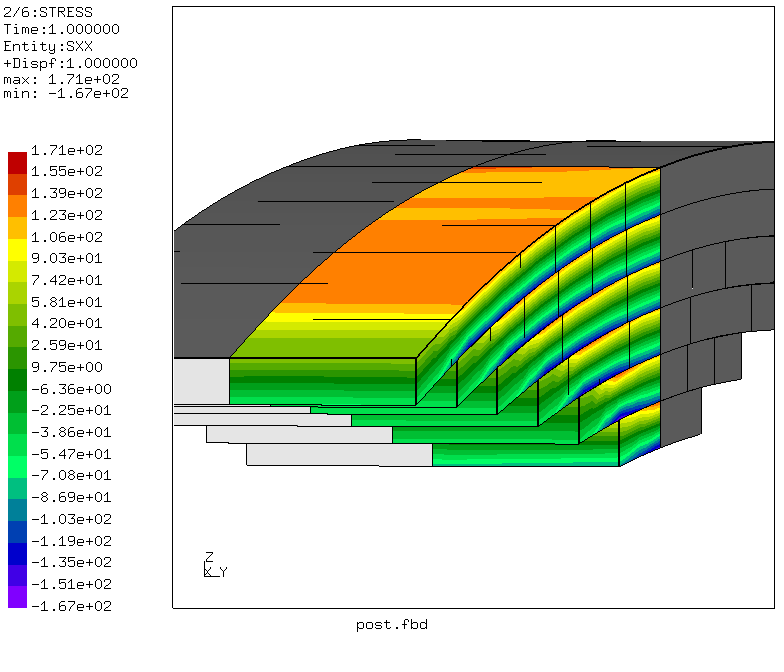Viewport: 784px width, 672px height.
Task: Click the legend value 2.59e+01
Action: pos(66,346)
